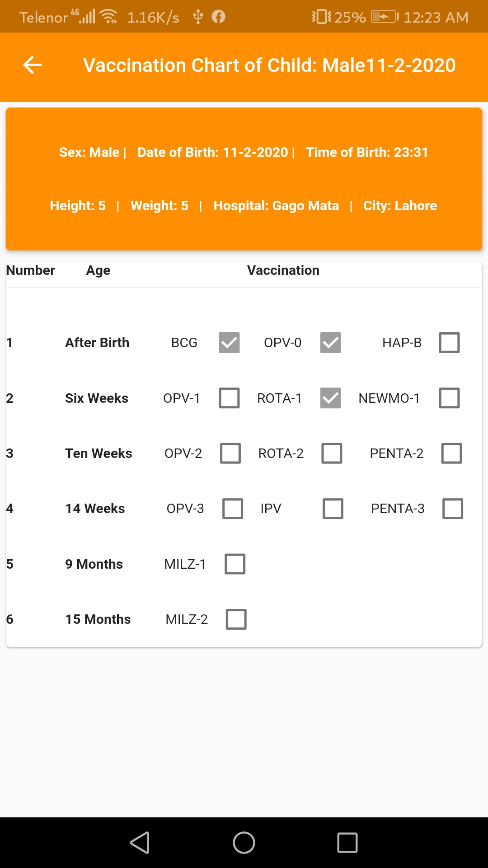488x868 pixels.
Task: Tick the MILZ-2 checkbox
Action: (236, 619)
